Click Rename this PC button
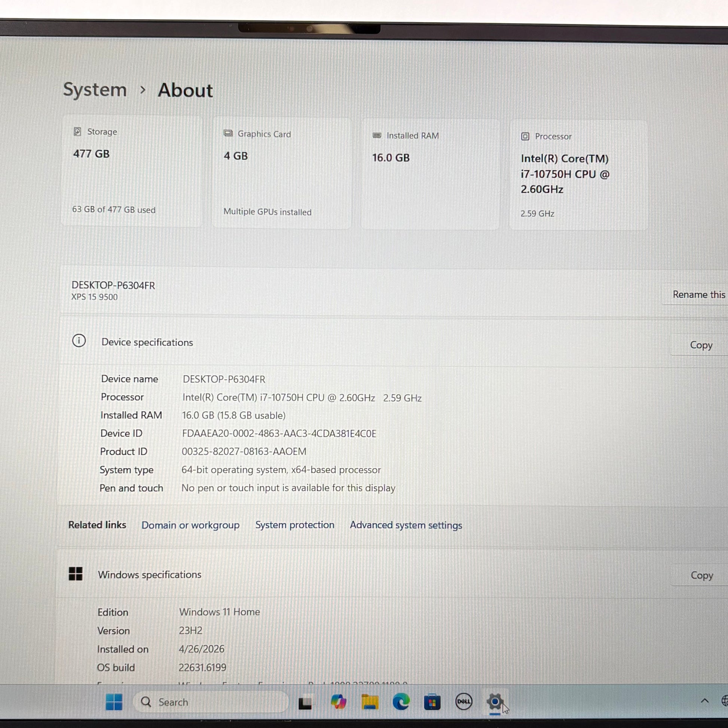728x728 pixels. [698, 294]
